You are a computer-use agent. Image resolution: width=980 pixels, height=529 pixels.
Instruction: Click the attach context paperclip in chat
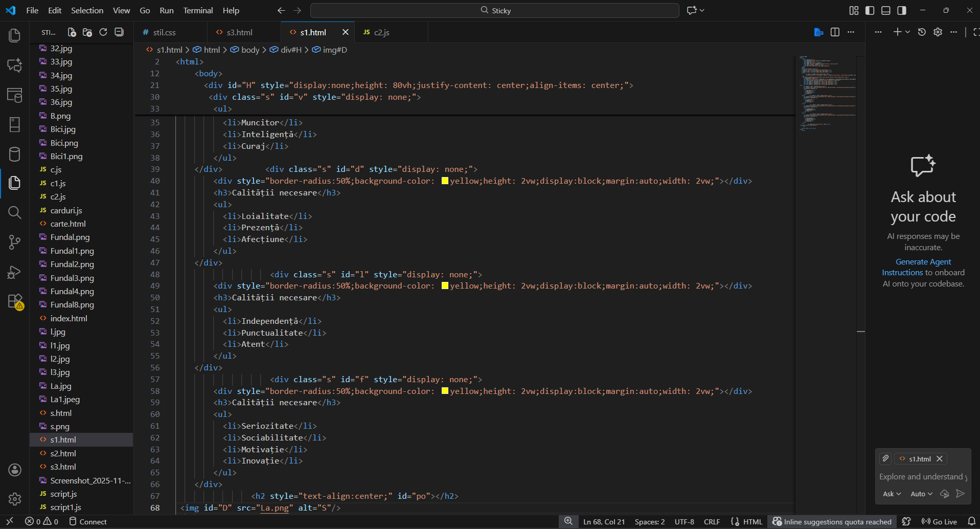[885, 459]
